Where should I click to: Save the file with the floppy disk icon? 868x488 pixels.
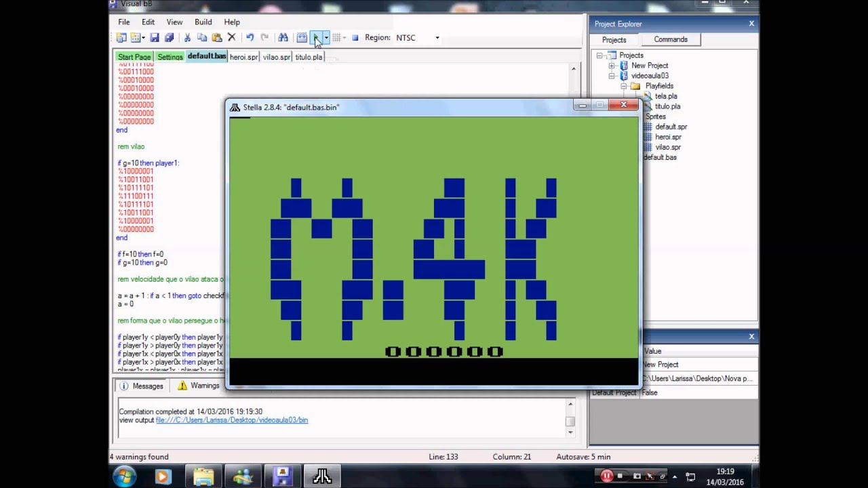coord(155,38)
